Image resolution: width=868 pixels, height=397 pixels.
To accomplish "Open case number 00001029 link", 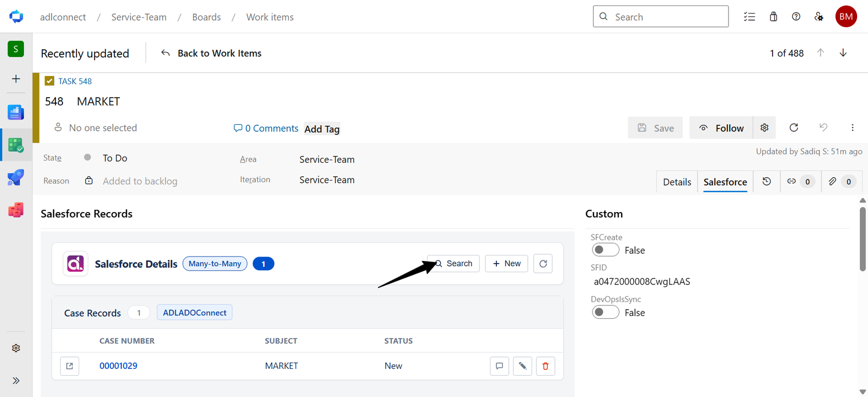I will point(118,366).
